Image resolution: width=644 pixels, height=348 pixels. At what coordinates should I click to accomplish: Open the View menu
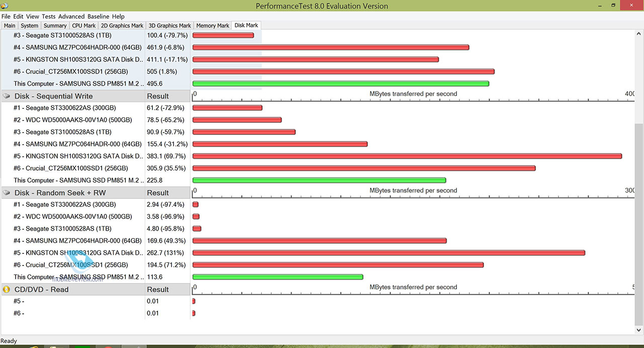click(33, 17)
